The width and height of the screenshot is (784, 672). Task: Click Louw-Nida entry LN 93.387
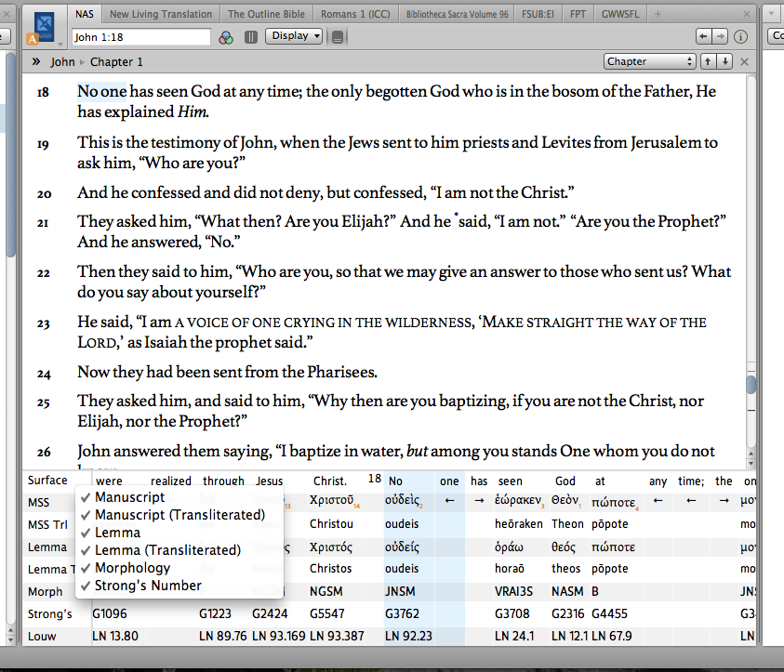point(337,636)
